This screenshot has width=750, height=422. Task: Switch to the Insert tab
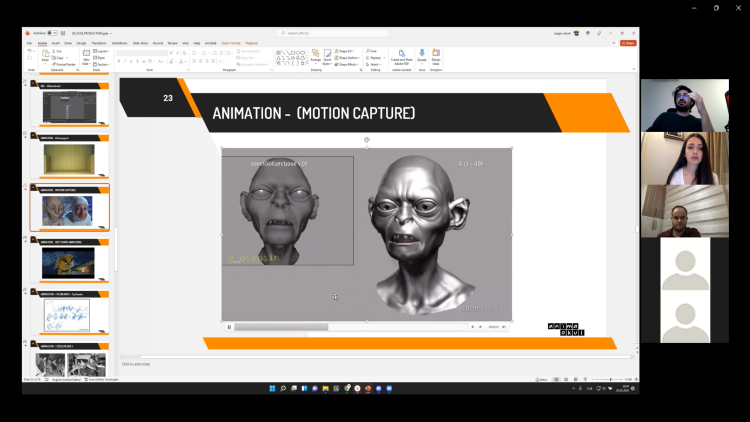click(55, 43)
